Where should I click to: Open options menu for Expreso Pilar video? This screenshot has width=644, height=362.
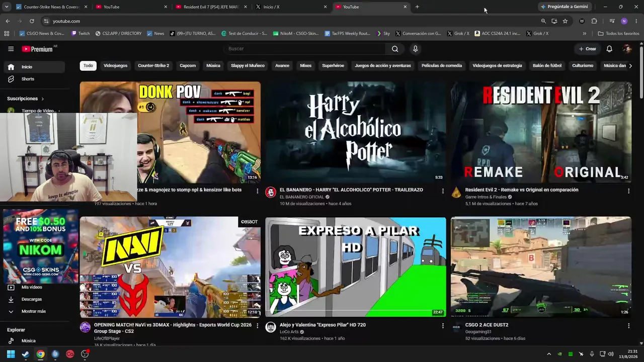click(x=443, y=326)
